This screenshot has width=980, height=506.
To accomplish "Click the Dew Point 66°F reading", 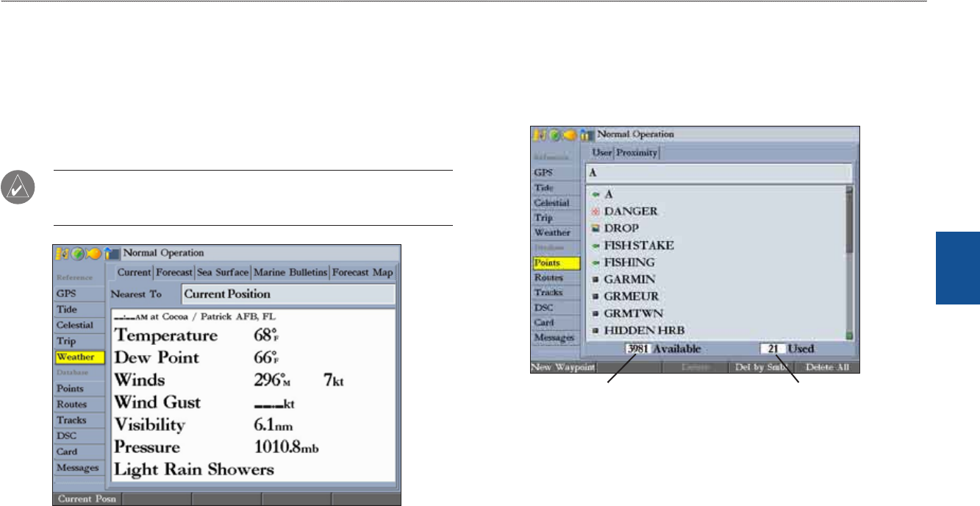I will coord(197,358).
